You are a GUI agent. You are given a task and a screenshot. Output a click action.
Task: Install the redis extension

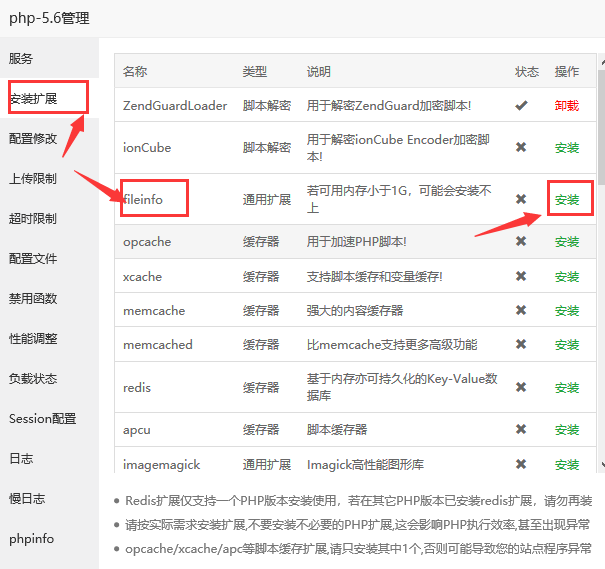[x=567, y=387]
